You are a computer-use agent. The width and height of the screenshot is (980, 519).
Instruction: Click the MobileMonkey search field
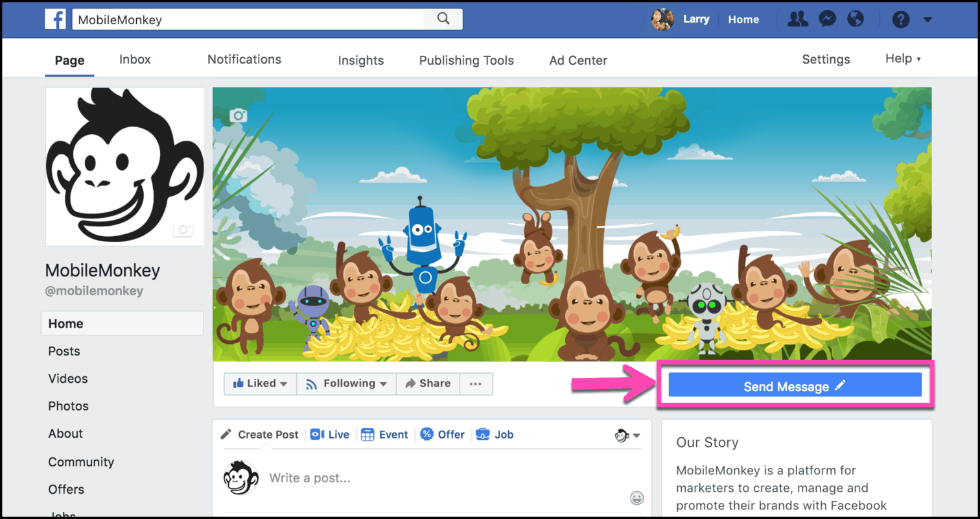point(248,19)
